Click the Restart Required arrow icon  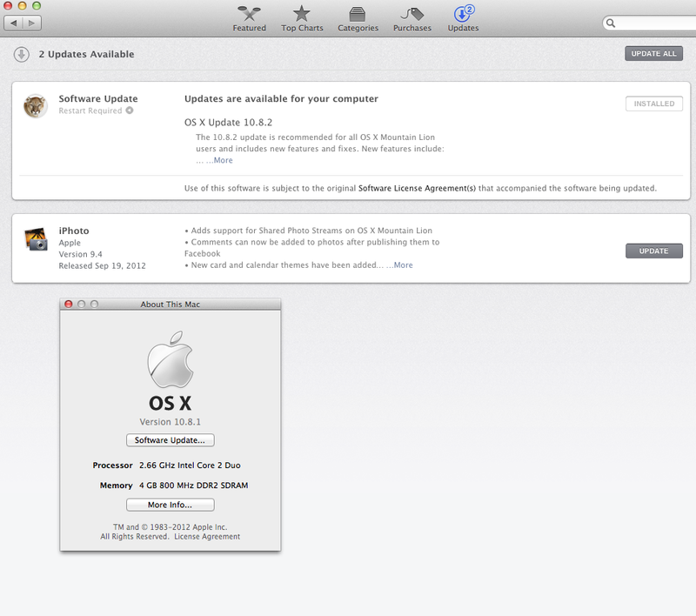pyautogui.click(x=129, y=110)
